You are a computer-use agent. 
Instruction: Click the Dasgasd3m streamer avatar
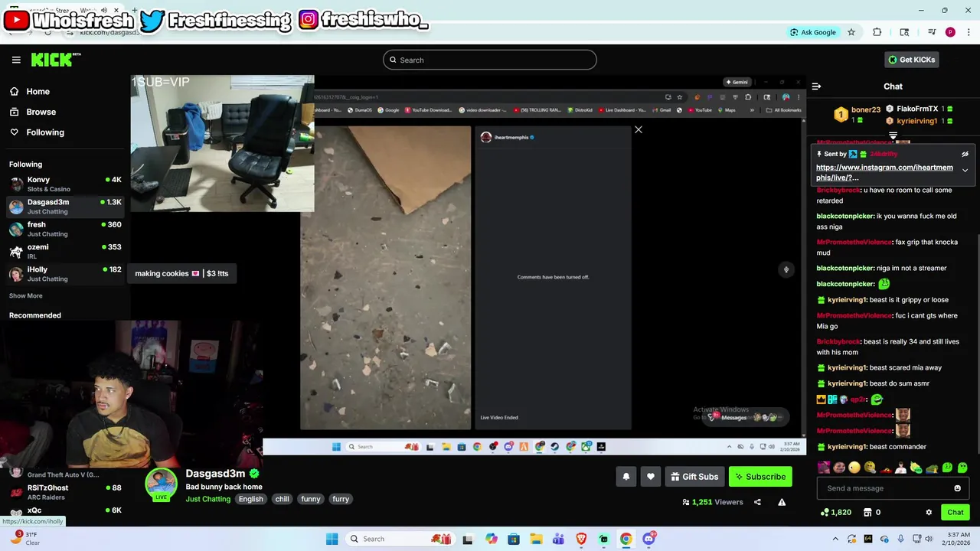(162, 485)
